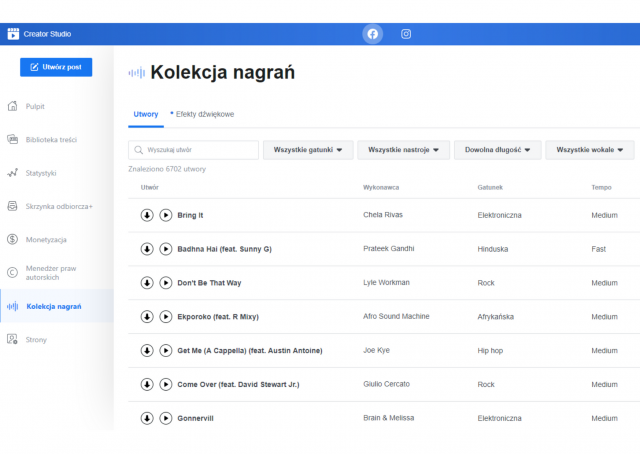This screenshot has width=640, height=454.
Task: Click the copyright icon in sidebar
Action: pos(13,272)
